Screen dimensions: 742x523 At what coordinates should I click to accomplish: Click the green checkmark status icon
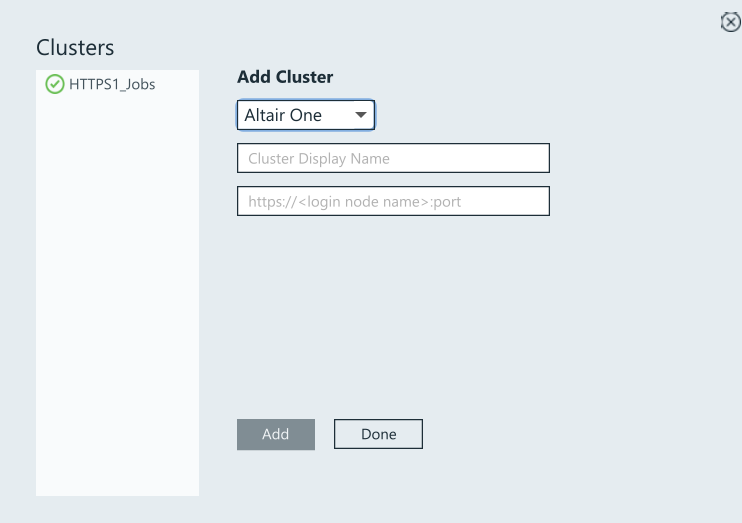pyautogui.click(x=55, y=85)
